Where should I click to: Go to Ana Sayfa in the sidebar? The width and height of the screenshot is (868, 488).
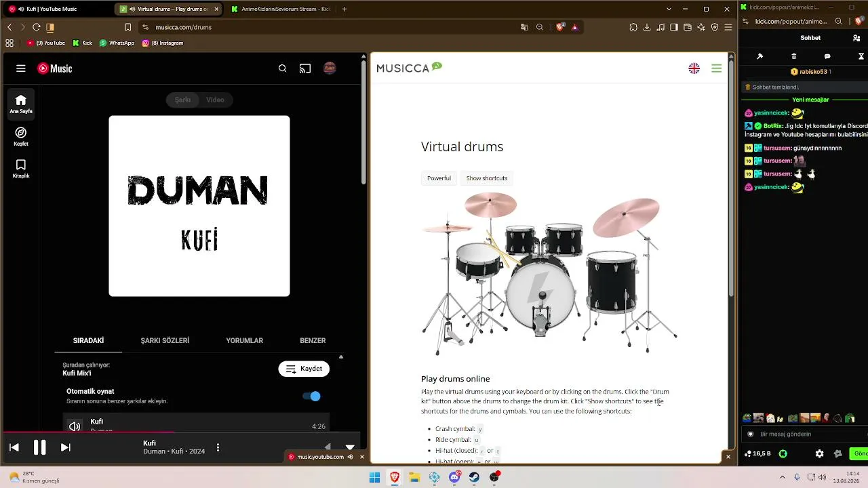pyautogui.click(x=21, y=104)
